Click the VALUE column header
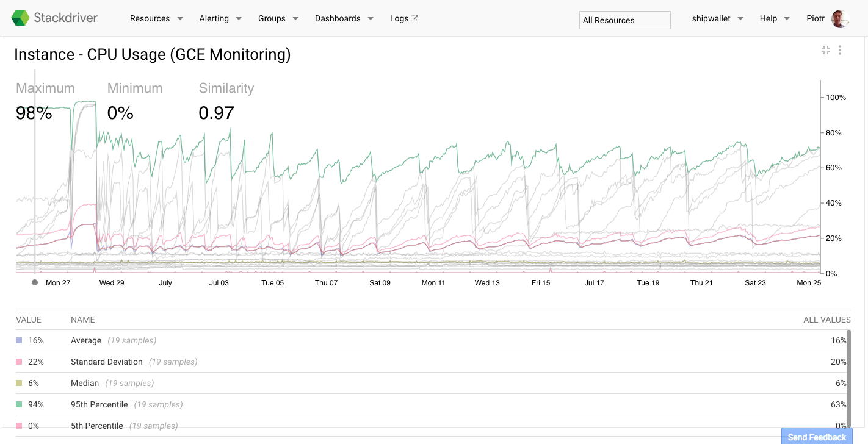 [x=29, y=320]
